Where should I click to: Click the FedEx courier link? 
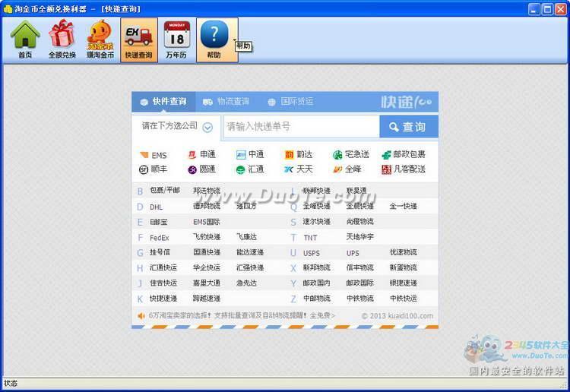(159, 238)
